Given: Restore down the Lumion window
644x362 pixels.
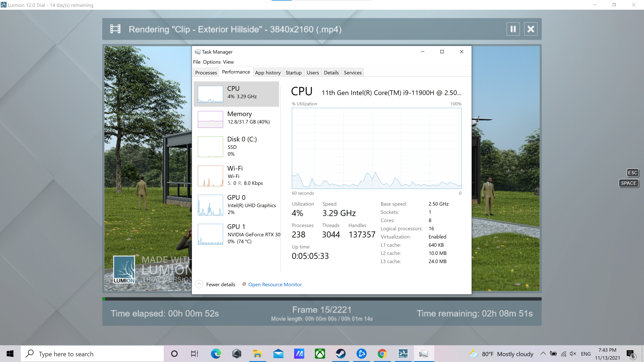Looking at the screenshot, I should click(x=614, y=5).
